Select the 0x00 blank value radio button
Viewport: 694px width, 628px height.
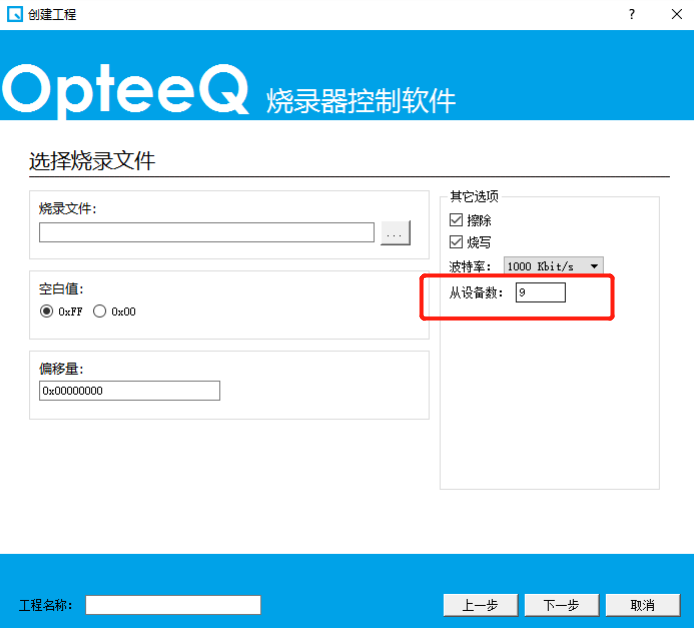click(100, 311)
